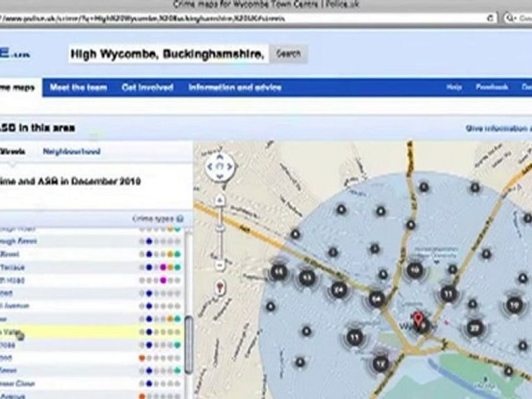
Task: Reload the page using the browser refresh icon
Action: click(x=490, y=18)
